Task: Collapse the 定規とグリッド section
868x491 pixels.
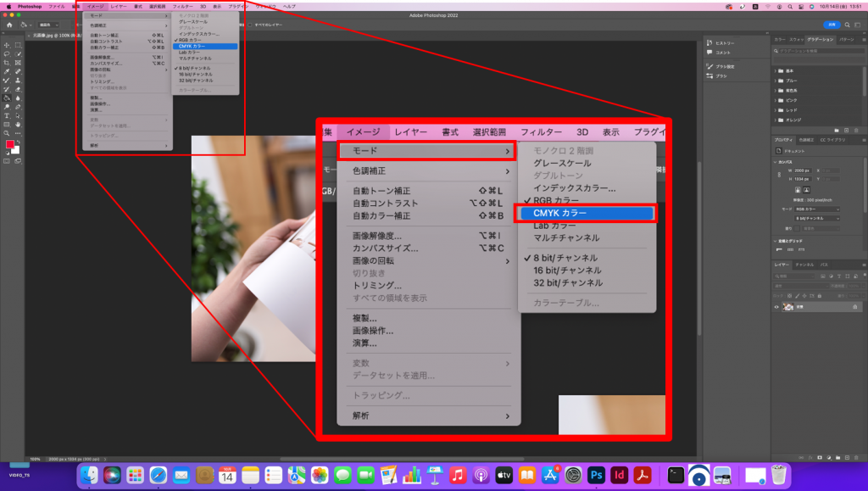Action: click(775, 242)
